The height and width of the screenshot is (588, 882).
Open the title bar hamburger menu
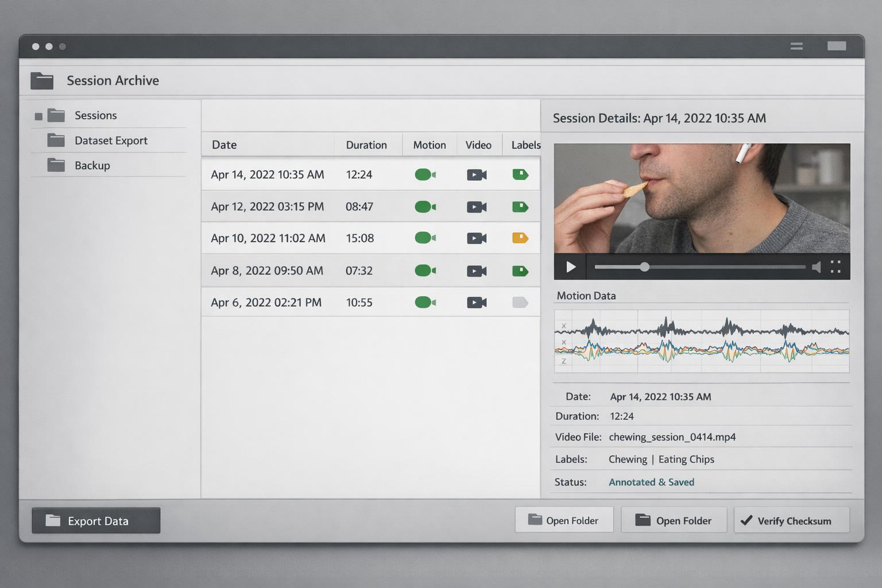(x=796, y=47)
